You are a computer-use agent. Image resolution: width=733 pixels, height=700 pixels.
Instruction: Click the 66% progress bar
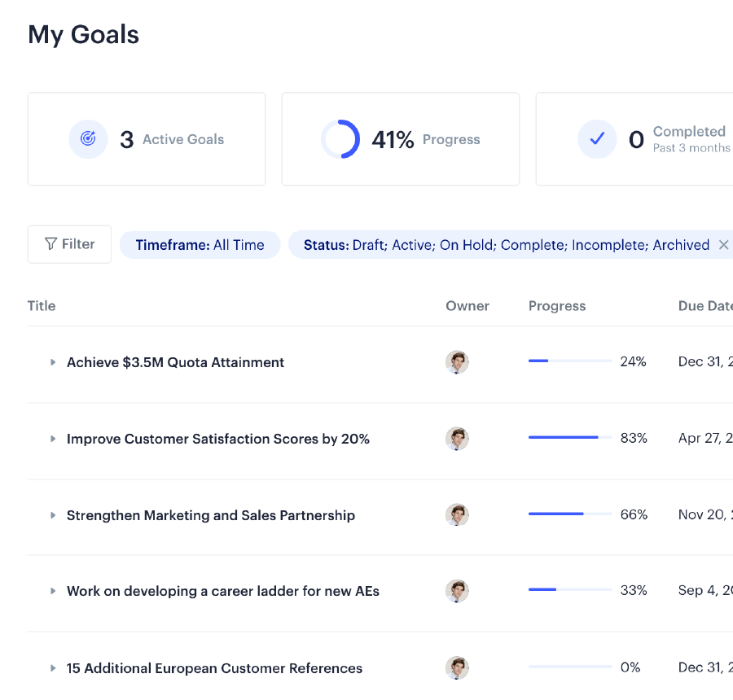coord(570,514)
